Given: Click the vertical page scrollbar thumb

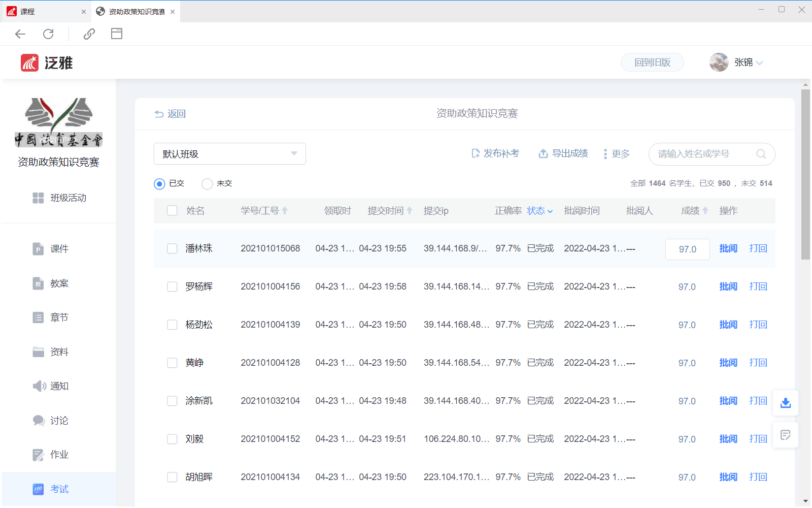Looking at the screenshot, I should coord(805,174).
